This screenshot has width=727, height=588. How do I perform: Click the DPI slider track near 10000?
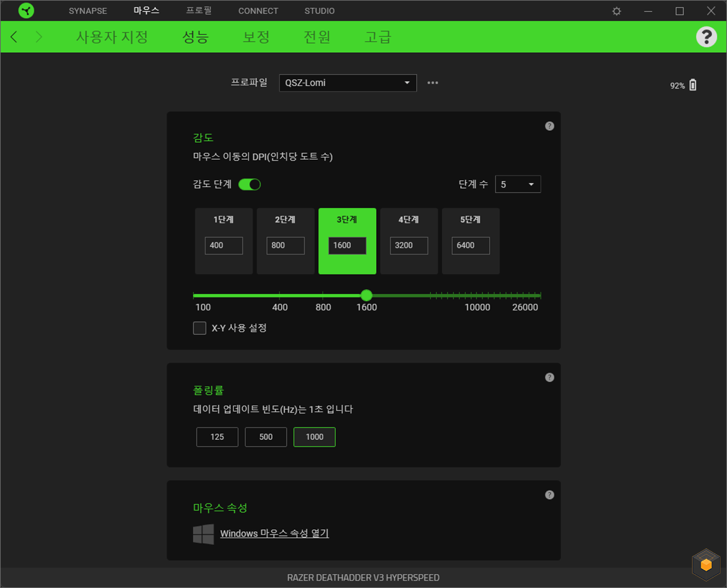point(477,295)
